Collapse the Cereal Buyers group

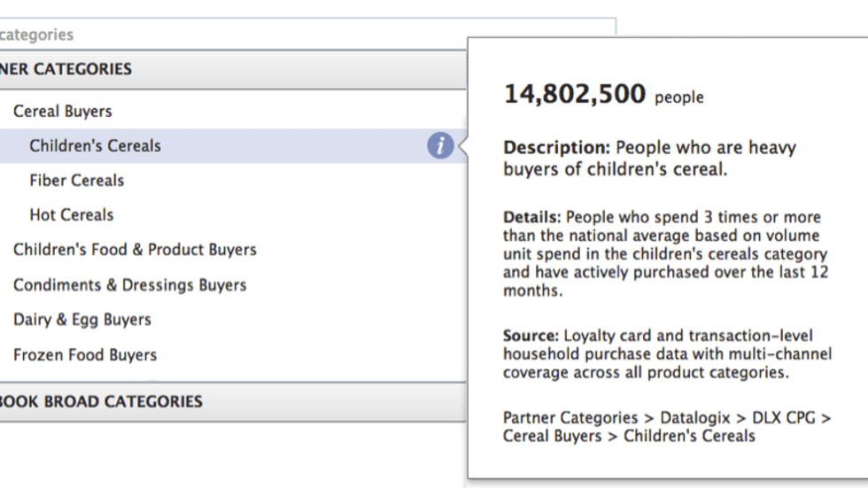(x=63, y=112)
